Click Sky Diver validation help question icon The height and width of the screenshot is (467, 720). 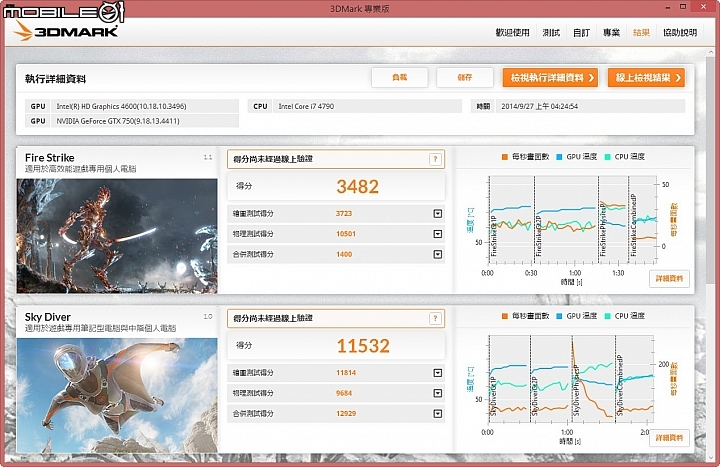point(435,318)
